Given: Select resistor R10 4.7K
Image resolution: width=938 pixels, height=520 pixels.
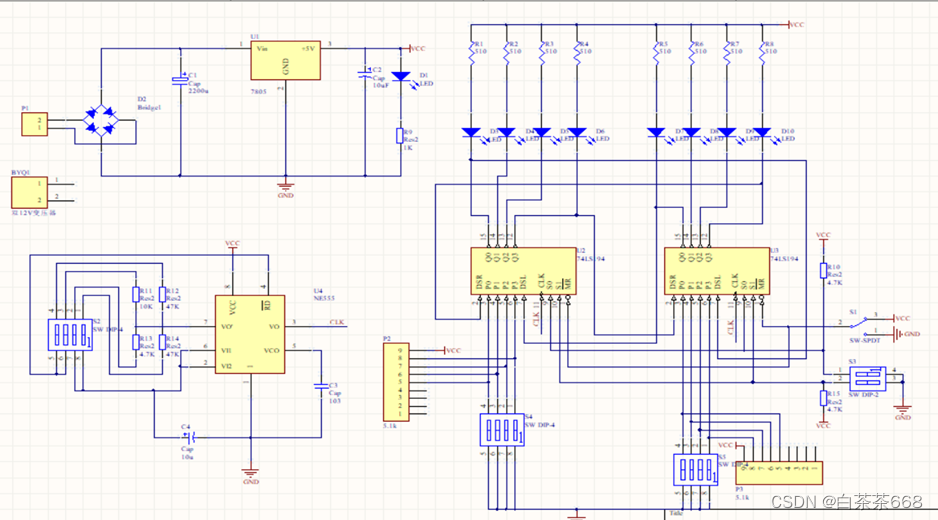Looking at the screenshot, I should click(823, 270).
